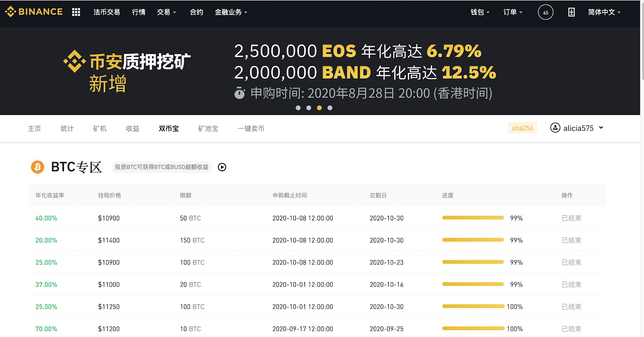644x337 pixels.
Task: Click the 申购截止时间 column header
Action: click(290, 195)
